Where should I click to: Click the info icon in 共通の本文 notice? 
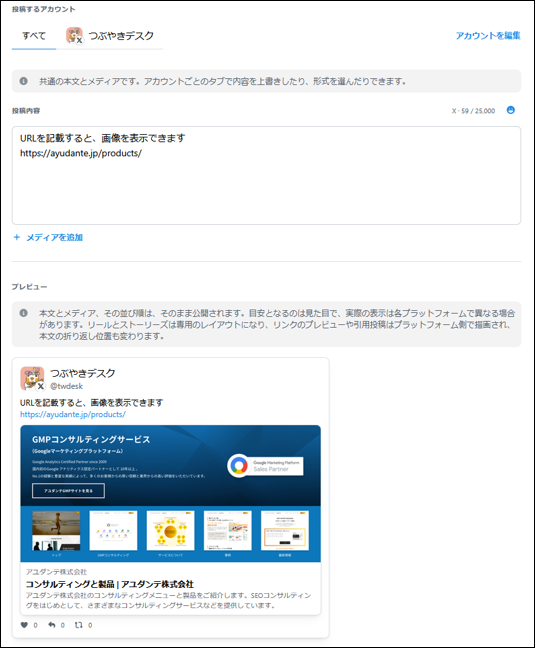coord(24,81)
